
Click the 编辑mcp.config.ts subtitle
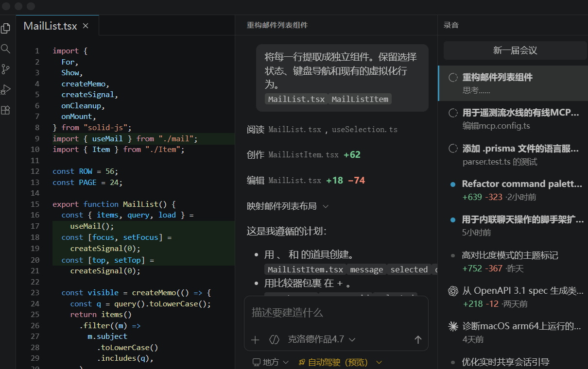[x=496, y=126]
